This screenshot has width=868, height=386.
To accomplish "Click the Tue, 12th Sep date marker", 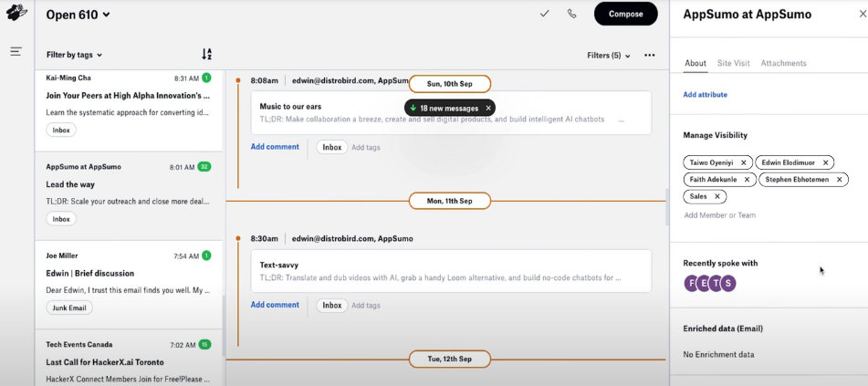I will click(449, 359).
